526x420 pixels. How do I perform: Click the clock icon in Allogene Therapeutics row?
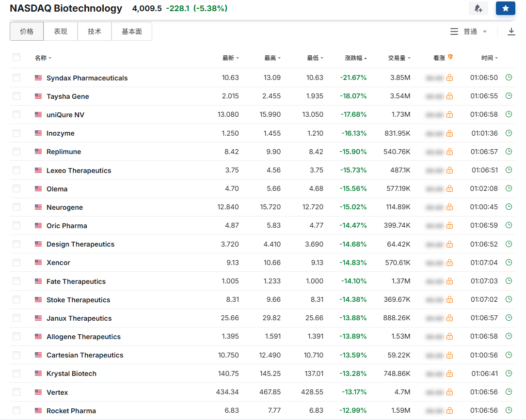point(509,336)
